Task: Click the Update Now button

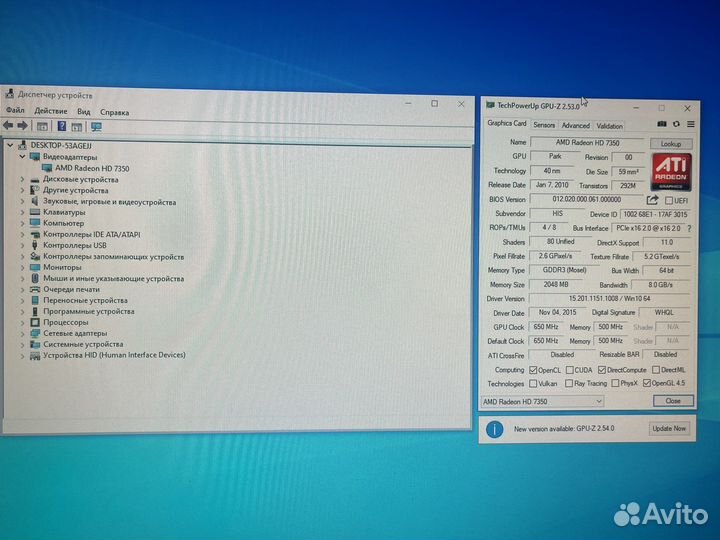Action: point(668,428)
